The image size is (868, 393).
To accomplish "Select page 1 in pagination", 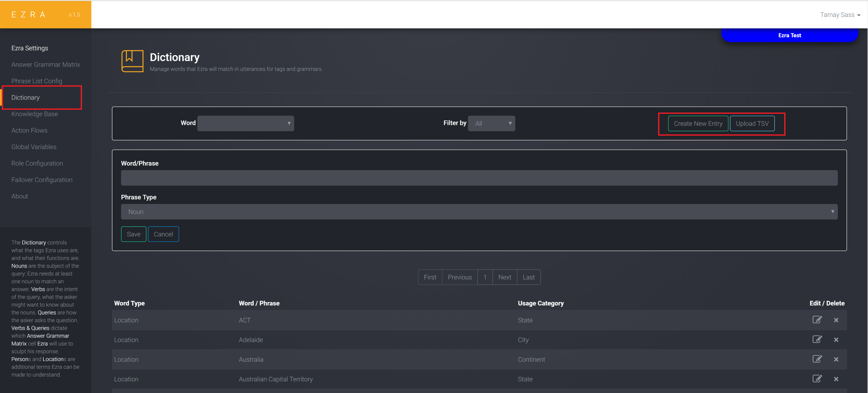I will point(485,277).
